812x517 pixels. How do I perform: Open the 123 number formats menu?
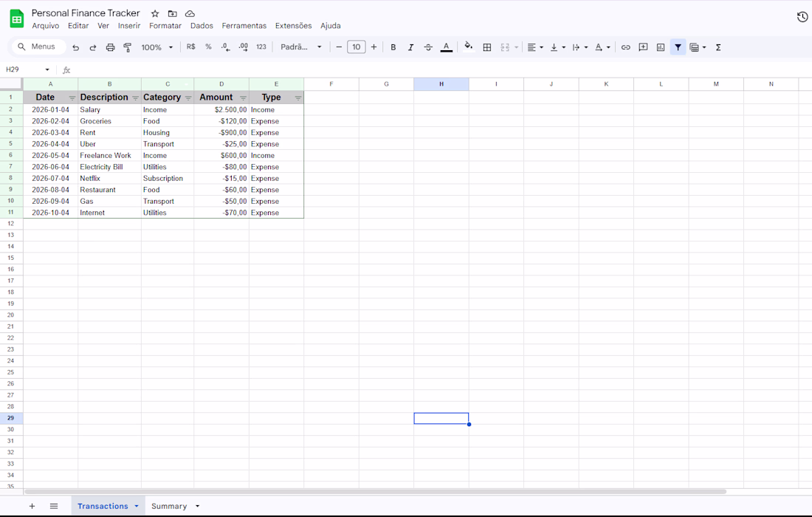pyautogui.click(x=261, y=47)
